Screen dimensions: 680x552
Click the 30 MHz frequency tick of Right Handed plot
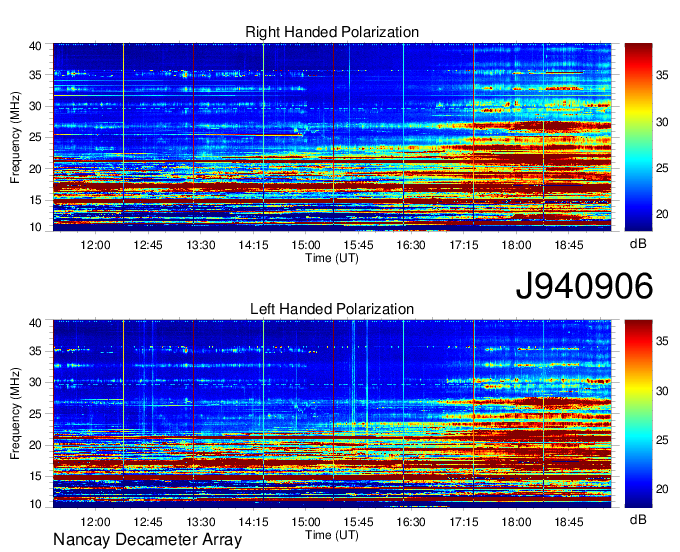(35, 106)
